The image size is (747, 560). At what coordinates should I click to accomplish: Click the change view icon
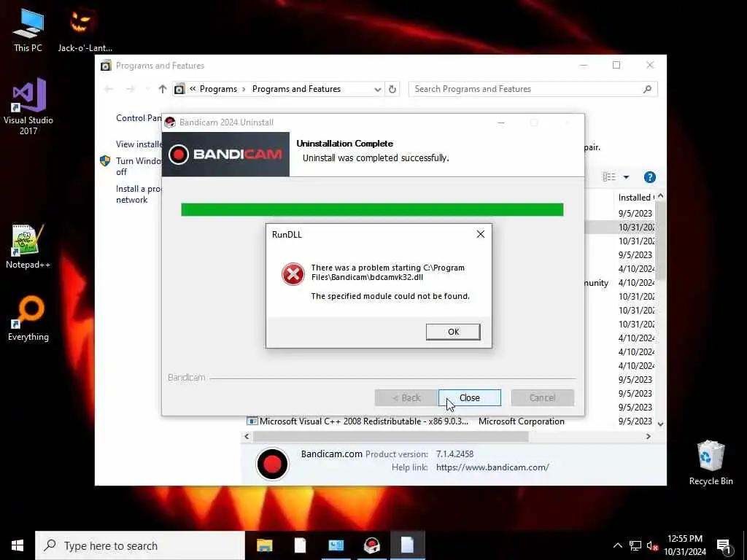point(609,177)
